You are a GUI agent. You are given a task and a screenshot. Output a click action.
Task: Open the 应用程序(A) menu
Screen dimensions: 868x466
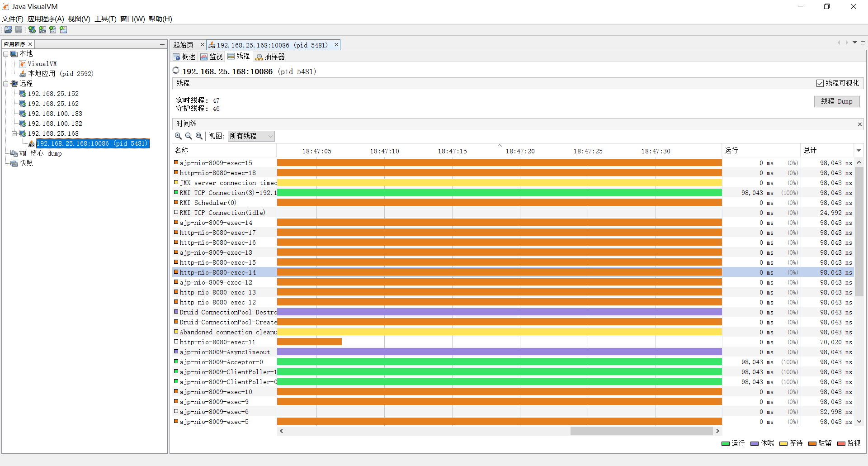(x=46, y=19)
